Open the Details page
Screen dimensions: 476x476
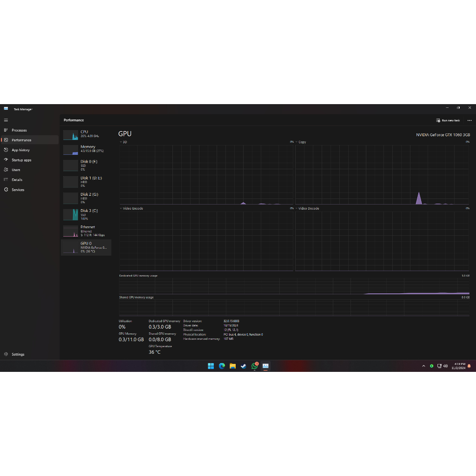tap(29, 180)
